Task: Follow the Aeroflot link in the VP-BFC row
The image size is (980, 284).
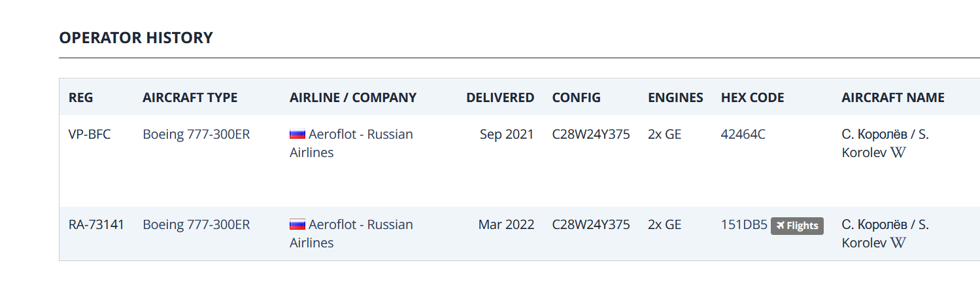Action: pyautogui.click(x=360, y=135)
